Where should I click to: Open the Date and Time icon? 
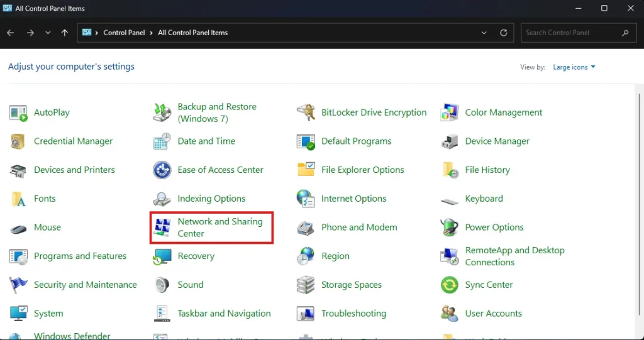(162, 141)
